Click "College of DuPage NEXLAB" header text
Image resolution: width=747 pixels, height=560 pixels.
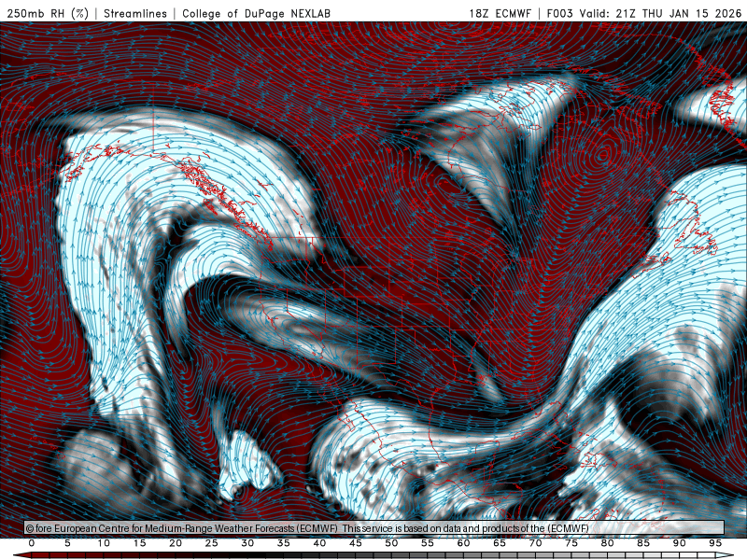point(256,13)
